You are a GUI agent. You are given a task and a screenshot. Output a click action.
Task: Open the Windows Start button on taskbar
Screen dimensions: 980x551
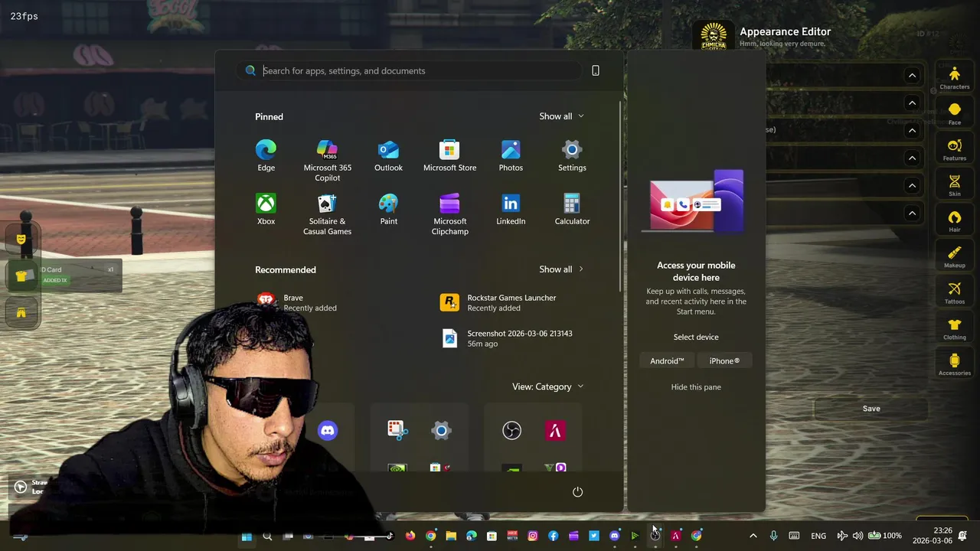pos(247,536)
